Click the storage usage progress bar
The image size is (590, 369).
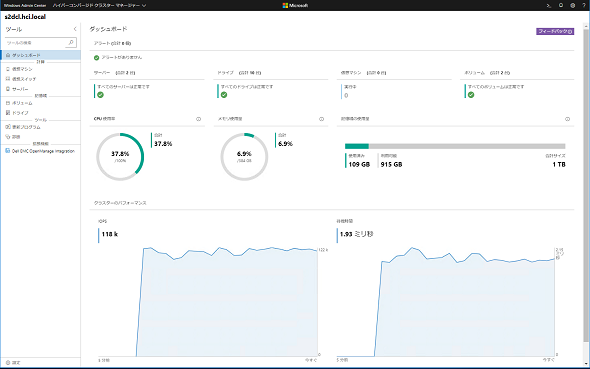455,146
